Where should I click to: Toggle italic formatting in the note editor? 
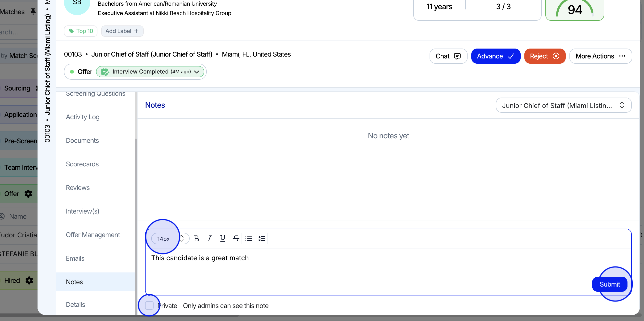point(209,238)
